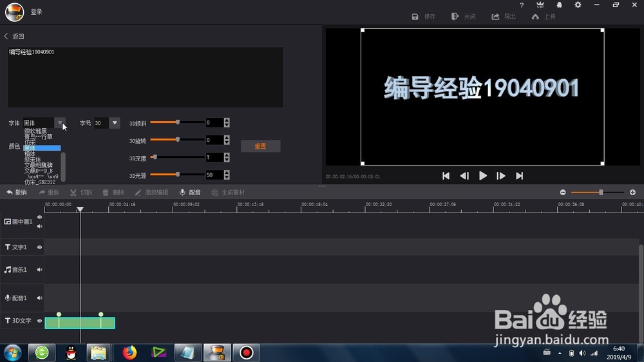The width and height of the screenshot is (644, 362).
Task: Click the 重做 redo toolbar button
Action: click(49, 193)
